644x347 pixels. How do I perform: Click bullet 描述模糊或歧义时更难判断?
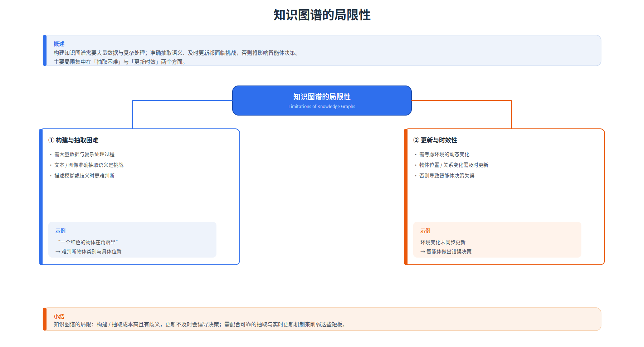click(84, 176)
